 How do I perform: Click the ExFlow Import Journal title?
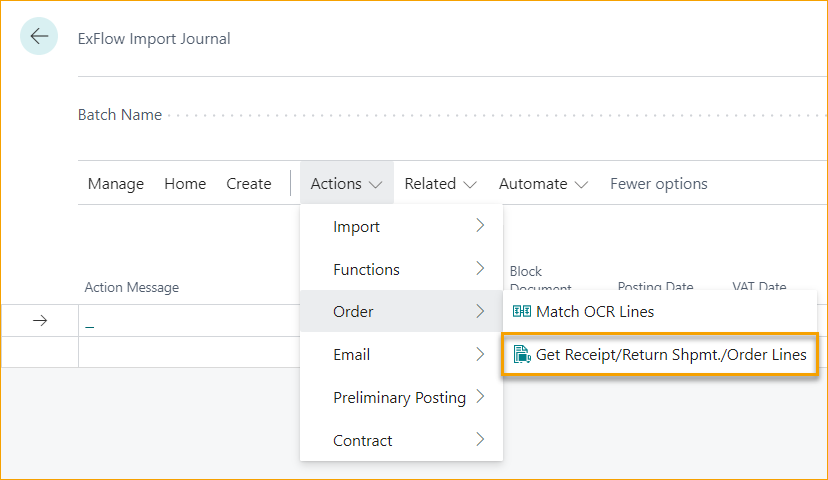point(154,39)
